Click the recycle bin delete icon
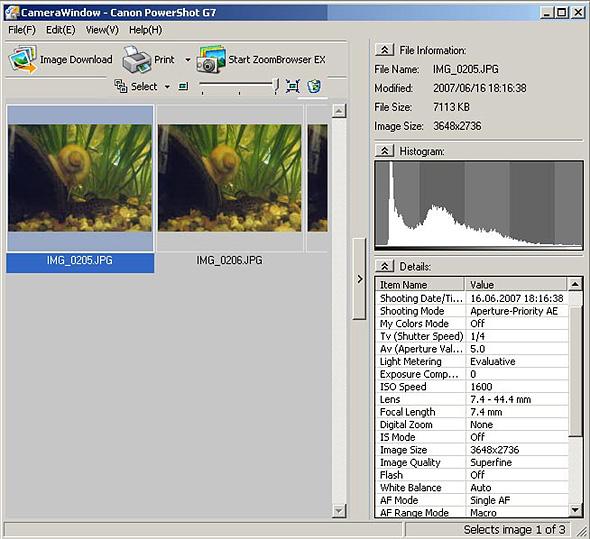The height and width of the screenshot is (539, 590). pos(314,86)
